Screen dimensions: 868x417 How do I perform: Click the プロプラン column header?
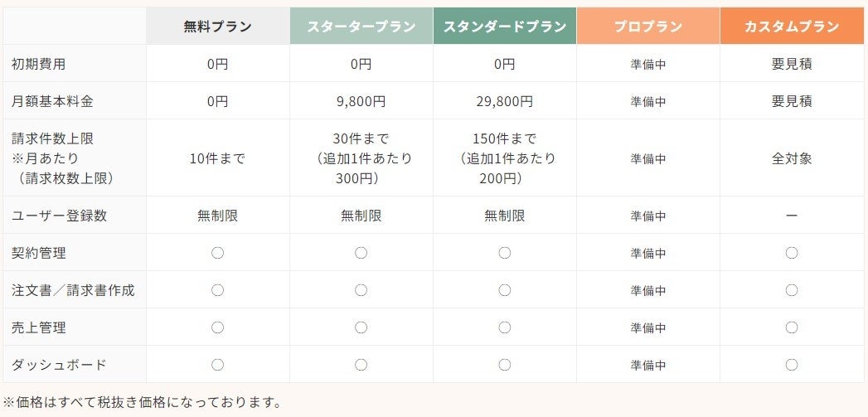(647, 27)
